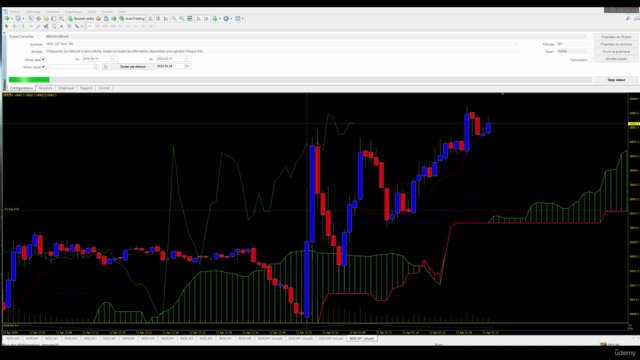Image resolution: width=640 pixels, height=360 pixels.
Task: Select the trendline drawing tool
Action: (x=38, y=26)
